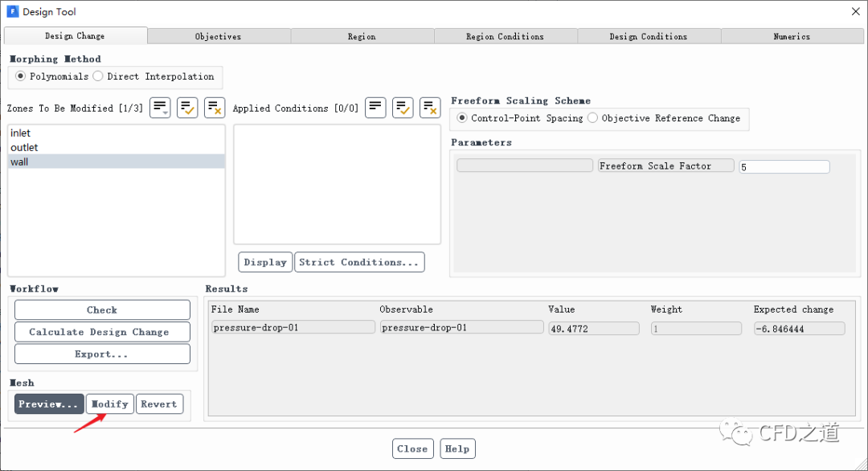Open filter options for Zones To Be Modified
Viewport: 868px width, 471px height.
pos(160,108)
